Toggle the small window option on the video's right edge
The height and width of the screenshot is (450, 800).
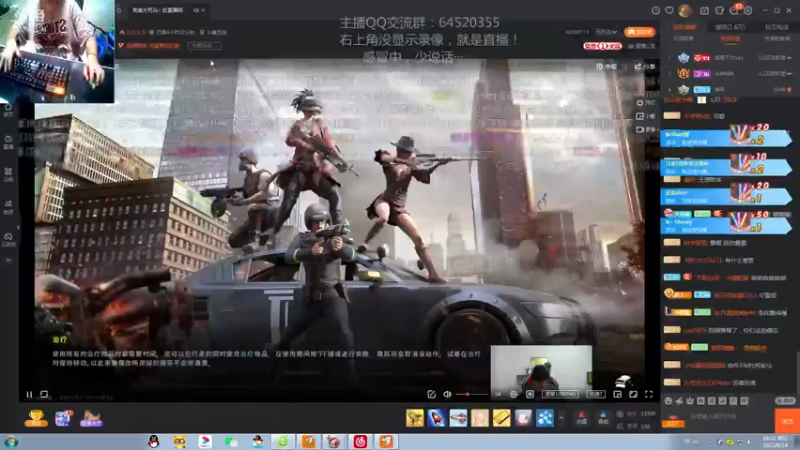645,116
